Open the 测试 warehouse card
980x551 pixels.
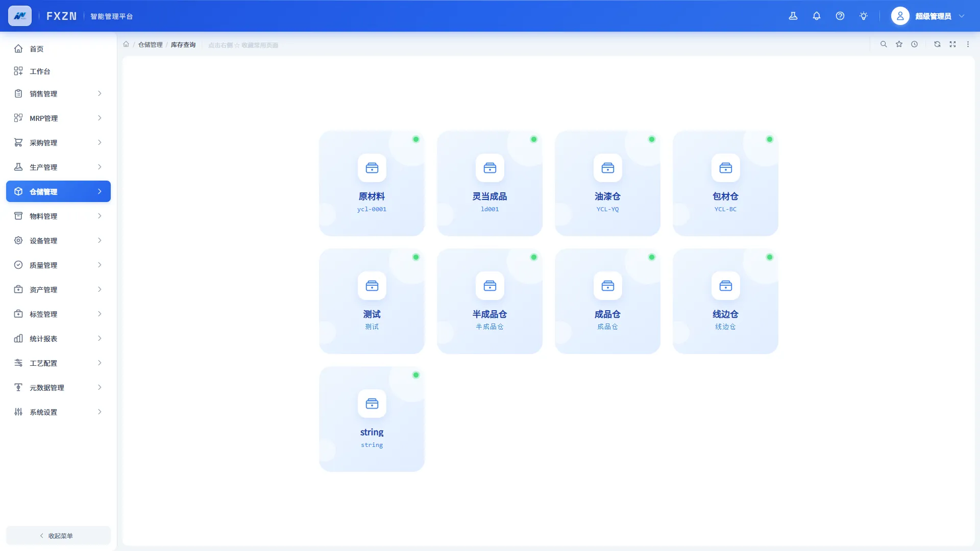[372, 301]
